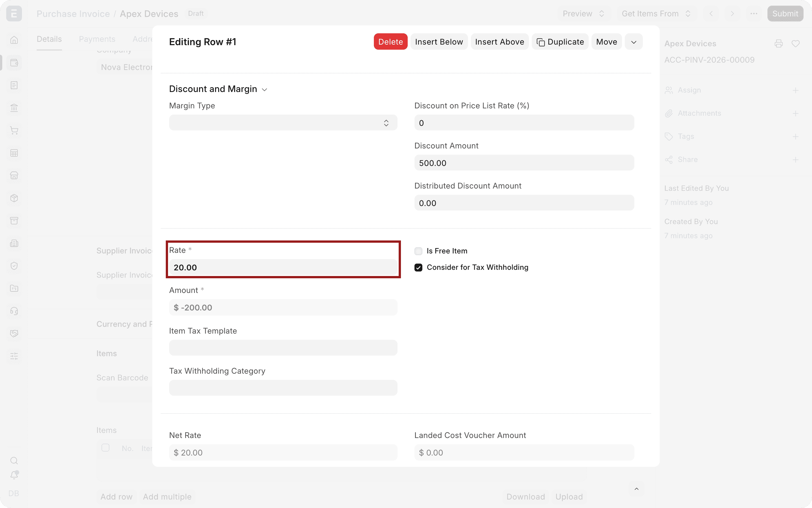Expand the row actions chevron dropdown

[x=634, y=42]
